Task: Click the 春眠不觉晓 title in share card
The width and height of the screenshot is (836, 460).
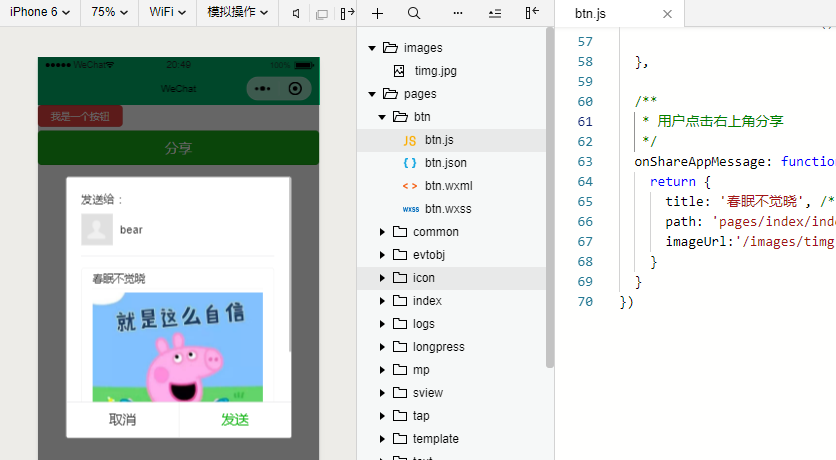Action: (x=119, y=279)
